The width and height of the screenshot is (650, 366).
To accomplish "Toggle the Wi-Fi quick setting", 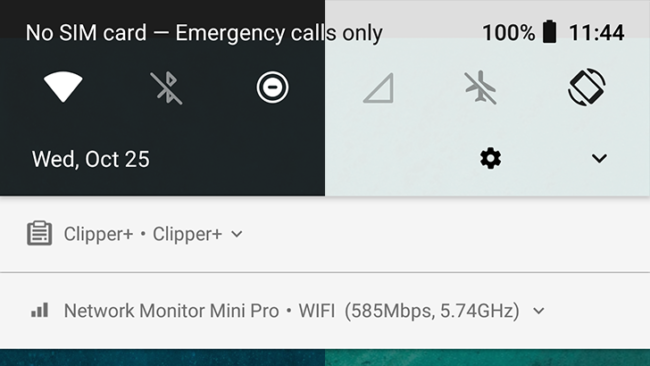I will (63, 87).
